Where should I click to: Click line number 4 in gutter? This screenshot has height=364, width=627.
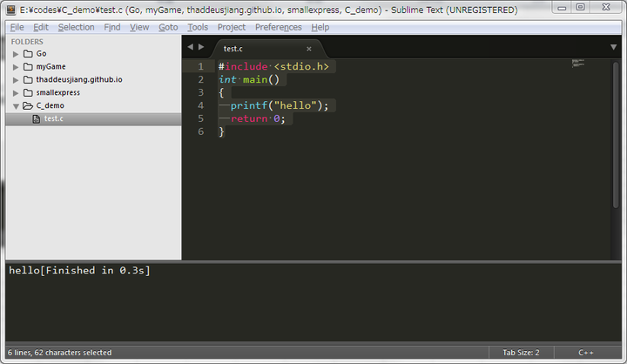pos(201,105)
